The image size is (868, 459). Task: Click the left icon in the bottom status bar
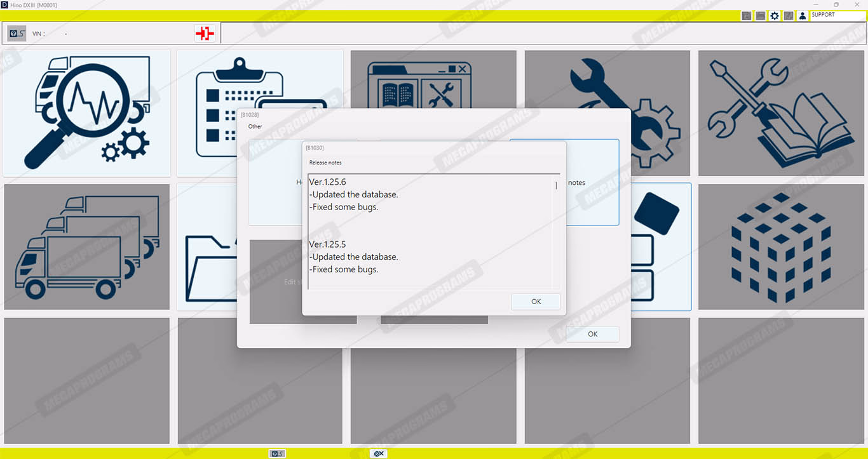click(277, 453)
